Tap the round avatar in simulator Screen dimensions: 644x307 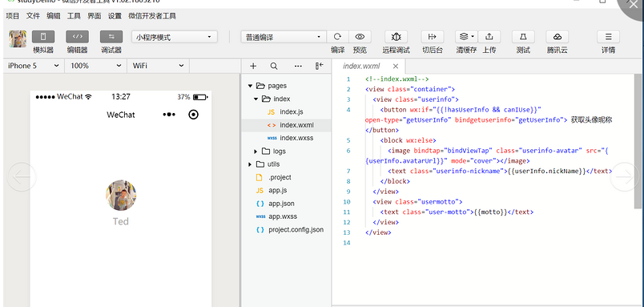(x=121, y=196)
